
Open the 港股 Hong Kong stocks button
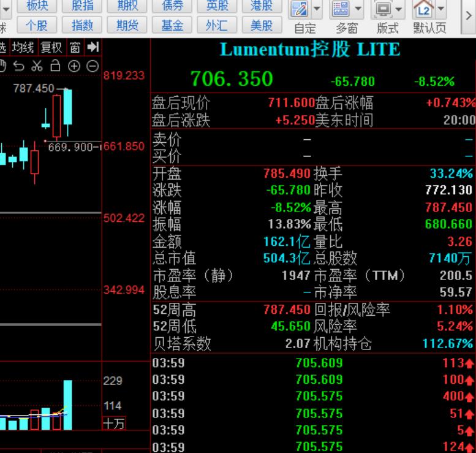(262, 6)
